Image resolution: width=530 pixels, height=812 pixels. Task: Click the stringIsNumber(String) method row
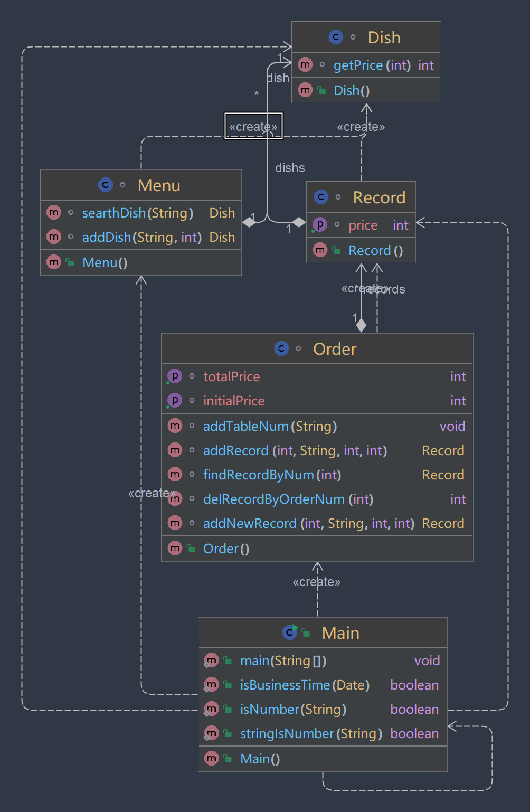coord(311,733)
